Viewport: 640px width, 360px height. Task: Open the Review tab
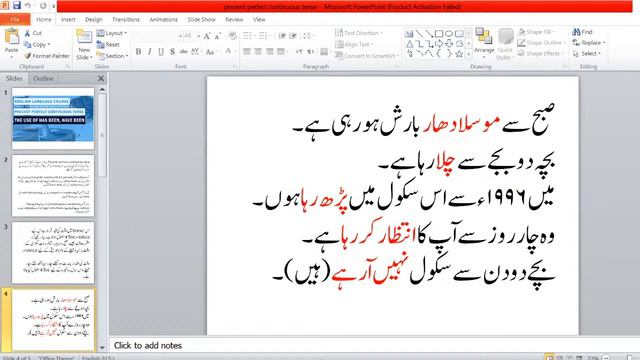tap(234, 20)
